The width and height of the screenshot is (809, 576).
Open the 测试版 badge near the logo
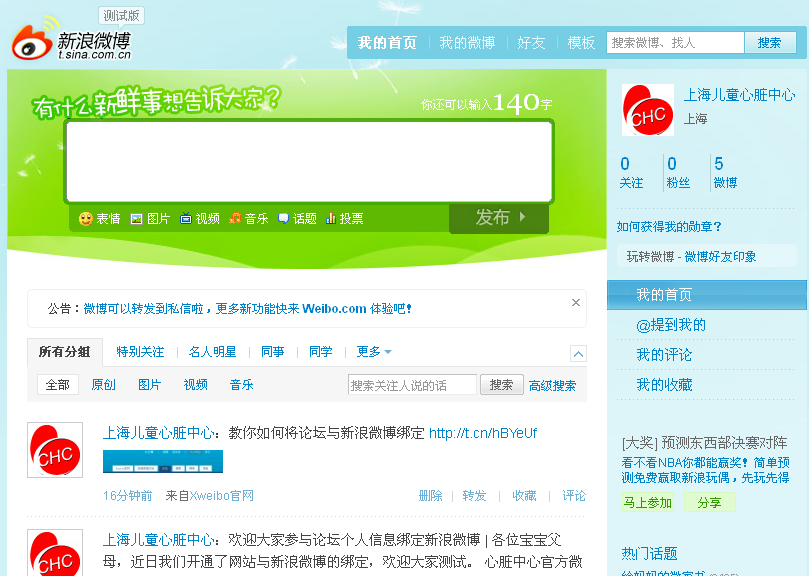tap(122, 15)
